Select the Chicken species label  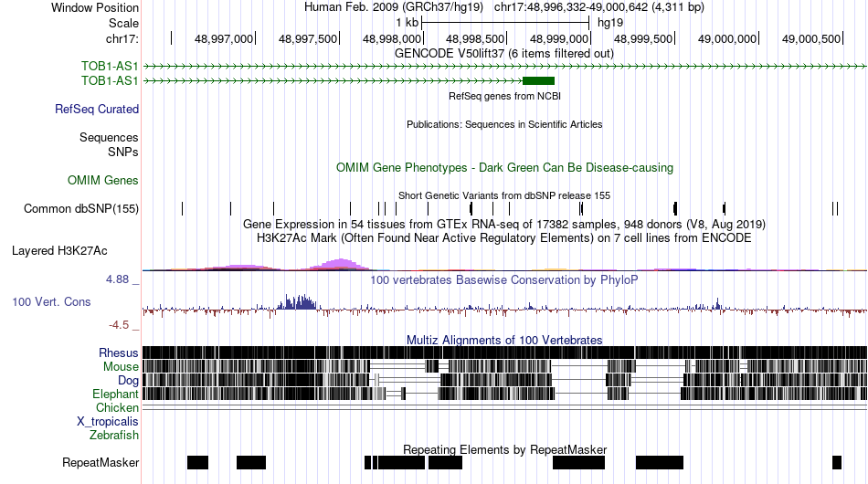[117, 407]
